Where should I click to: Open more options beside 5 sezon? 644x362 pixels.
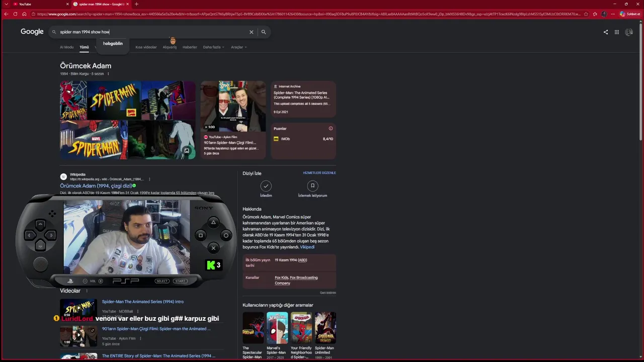pos(108,74)
